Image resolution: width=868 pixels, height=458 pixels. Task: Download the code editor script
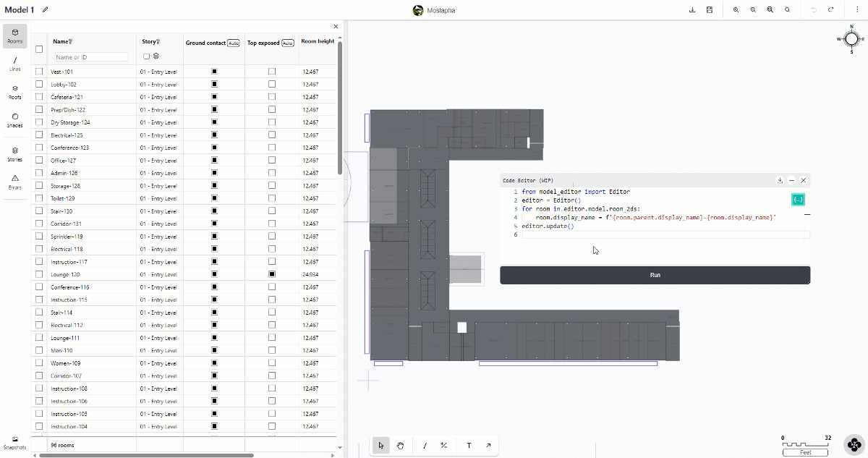[x=780, y=180]
